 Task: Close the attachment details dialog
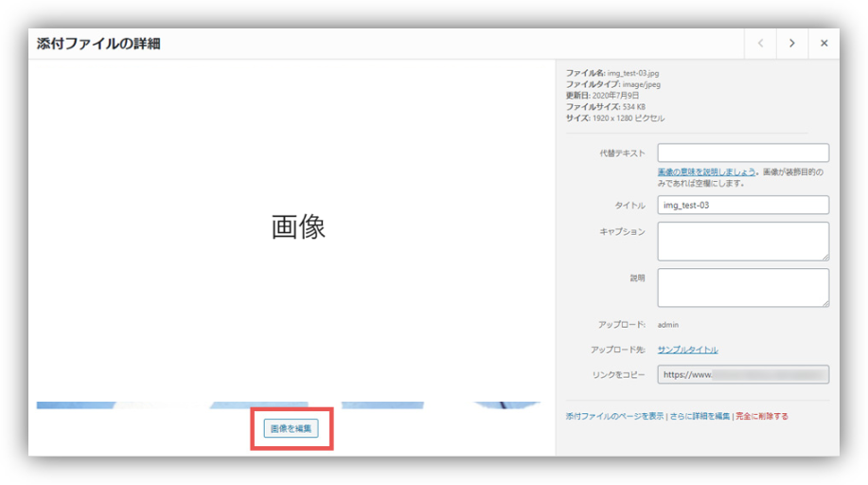824,44
